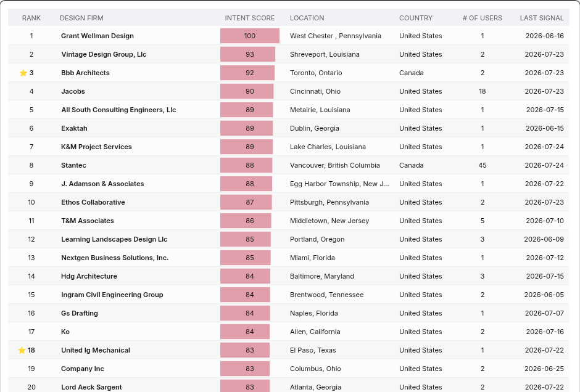Viewport: 580px width, 392px height.
Task: Click location West Chester, Pennsylvania
Action: coord(336,36)
